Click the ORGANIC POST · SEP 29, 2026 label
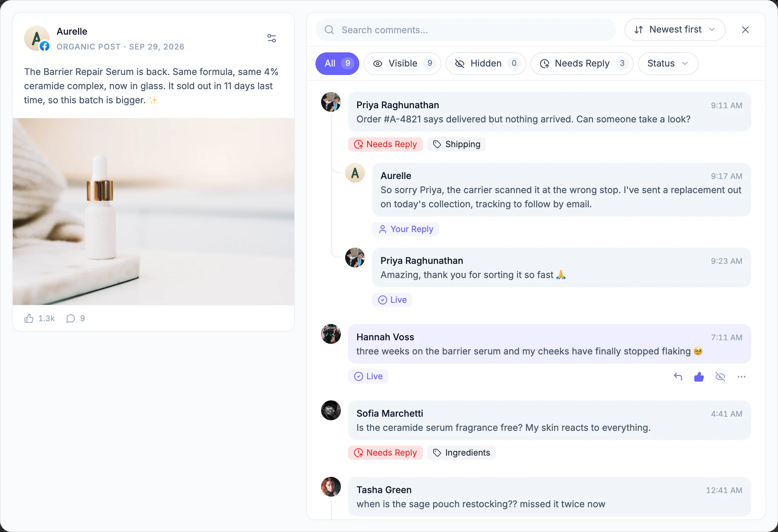The width and height of the screenshot is (778, 532). 120,47
